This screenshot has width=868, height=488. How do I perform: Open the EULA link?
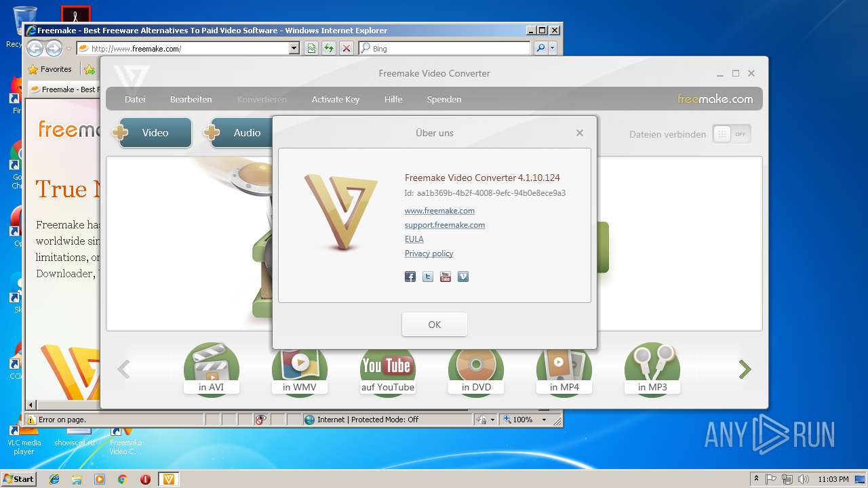(414, 239)
